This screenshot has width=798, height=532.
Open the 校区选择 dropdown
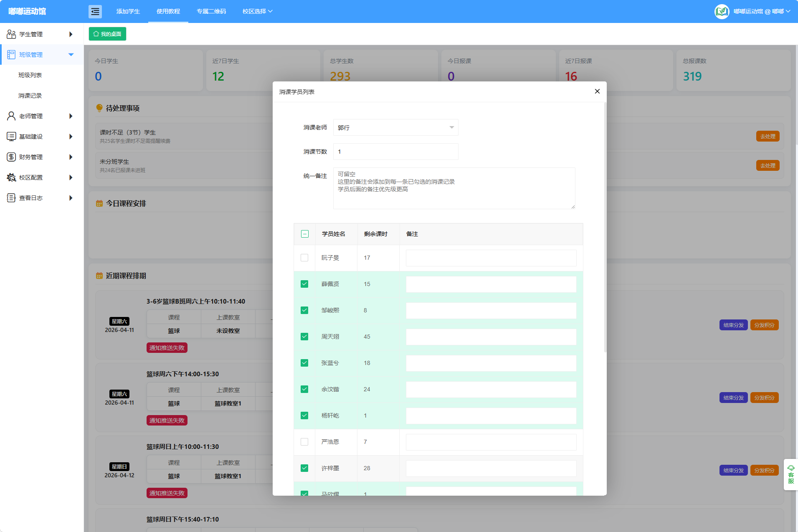(x=257, y=11)
